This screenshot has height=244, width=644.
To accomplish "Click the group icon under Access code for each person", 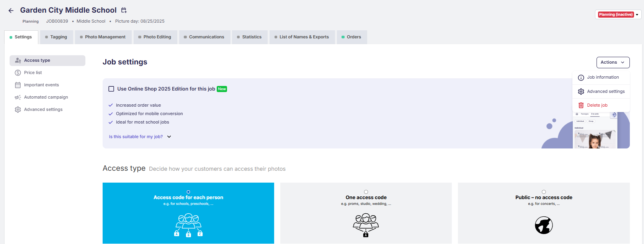I will coord(188,225).
